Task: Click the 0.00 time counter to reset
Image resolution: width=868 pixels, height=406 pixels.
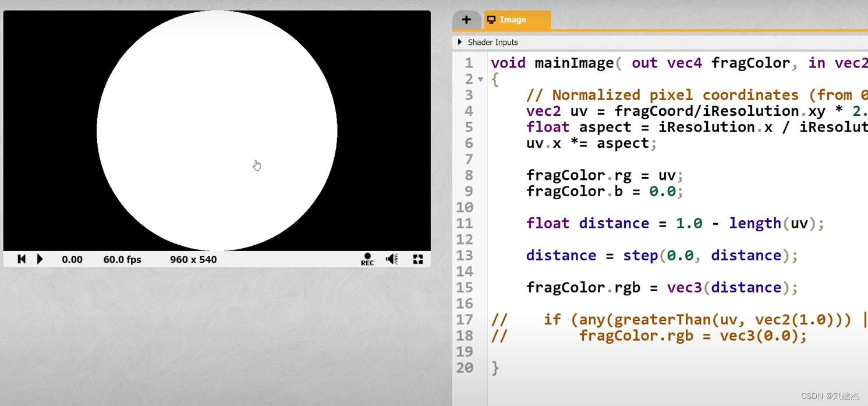Action: coord(72,259)
